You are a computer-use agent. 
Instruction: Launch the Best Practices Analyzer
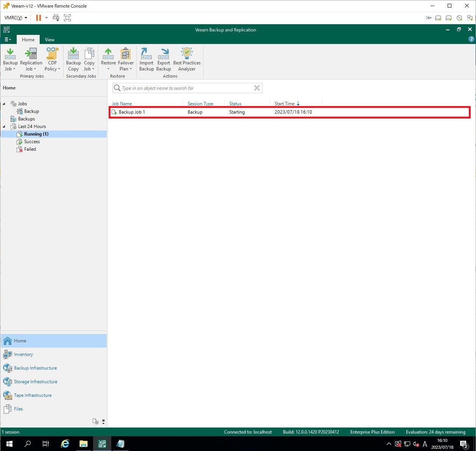tap(187, 59)
